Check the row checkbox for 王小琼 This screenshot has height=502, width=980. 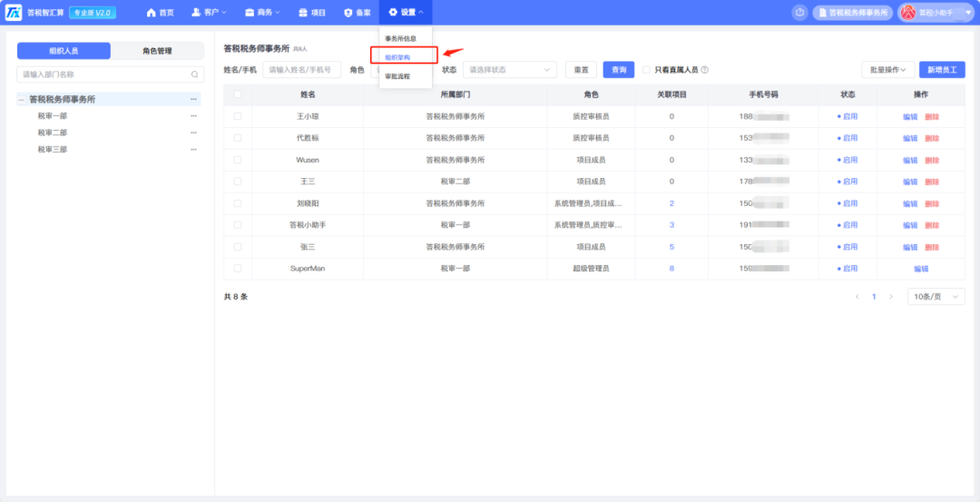coord(238,116)
